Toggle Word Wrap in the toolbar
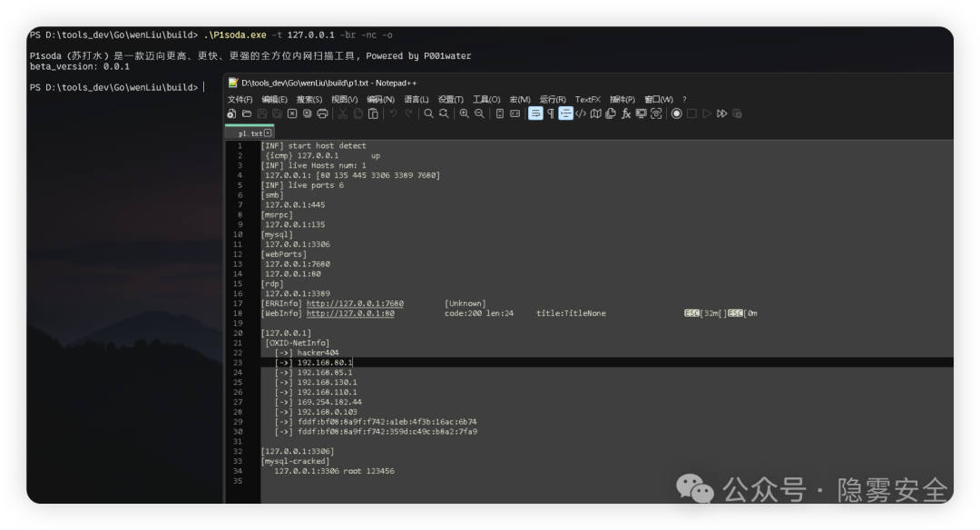The width and height of the screenshot is (980, 530). 535,113
